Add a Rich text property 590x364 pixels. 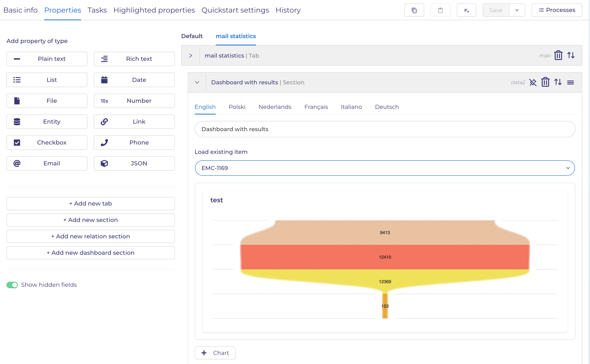134,59
